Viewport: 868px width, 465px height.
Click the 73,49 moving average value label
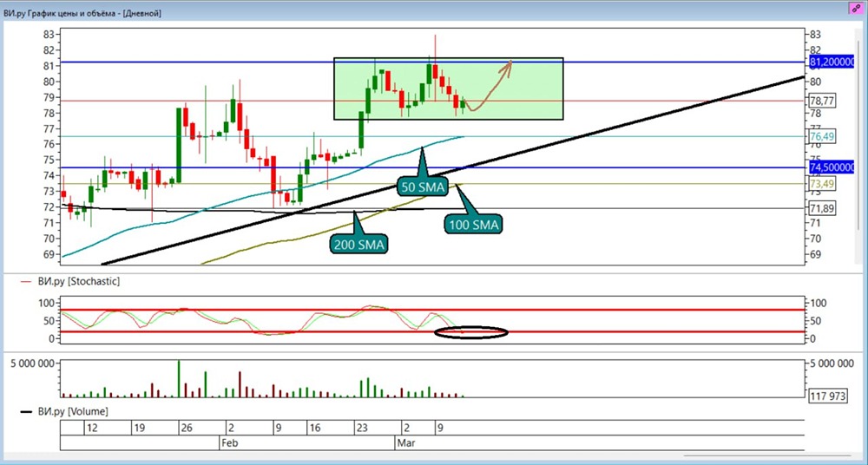pyautogui.click(x=823, y=184)
